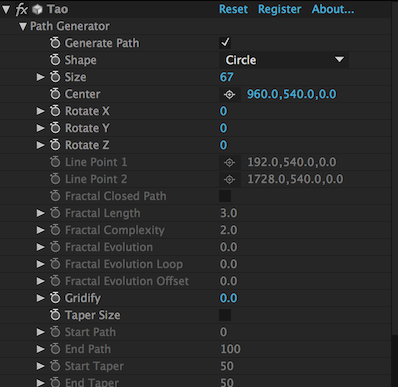Viewport: 398px width, 387px height.
Task: Click the Gridify value 0.0
Action: 229,298
